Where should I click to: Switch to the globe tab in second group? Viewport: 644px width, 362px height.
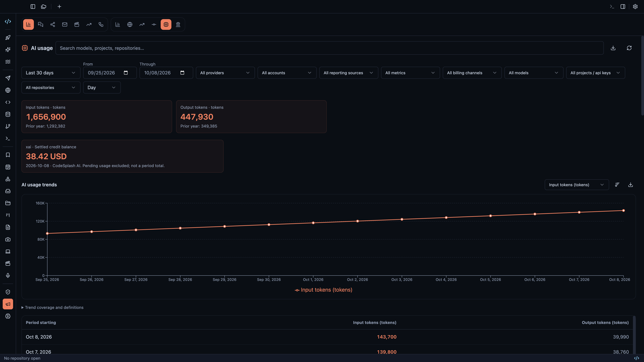click(x=130, y=24)
